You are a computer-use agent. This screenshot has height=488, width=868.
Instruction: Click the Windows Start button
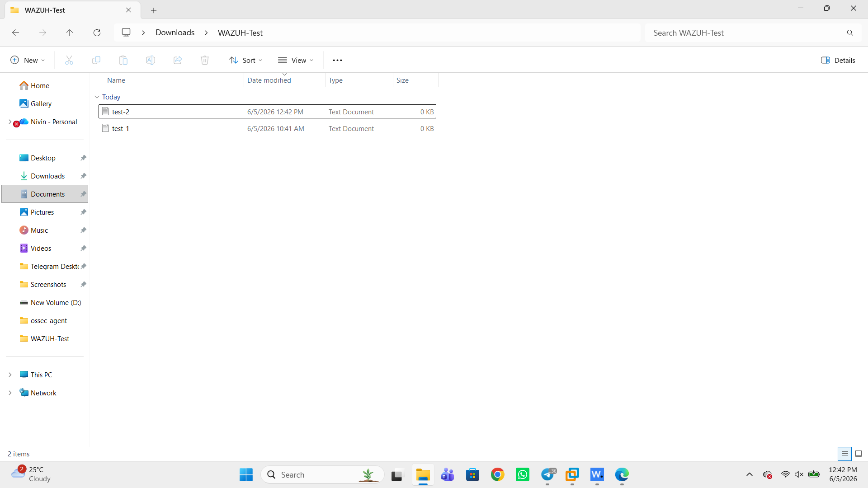pyautogui.click(x=246, y=474)
